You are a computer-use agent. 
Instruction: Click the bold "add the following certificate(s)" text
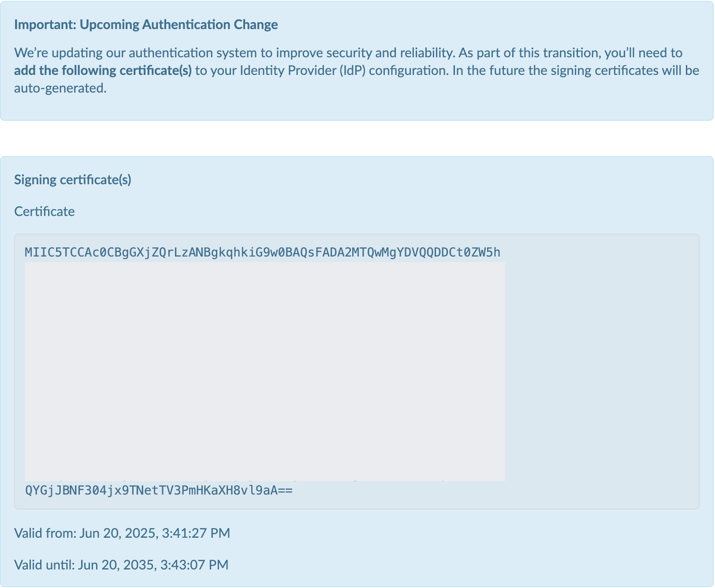(103, 71)
